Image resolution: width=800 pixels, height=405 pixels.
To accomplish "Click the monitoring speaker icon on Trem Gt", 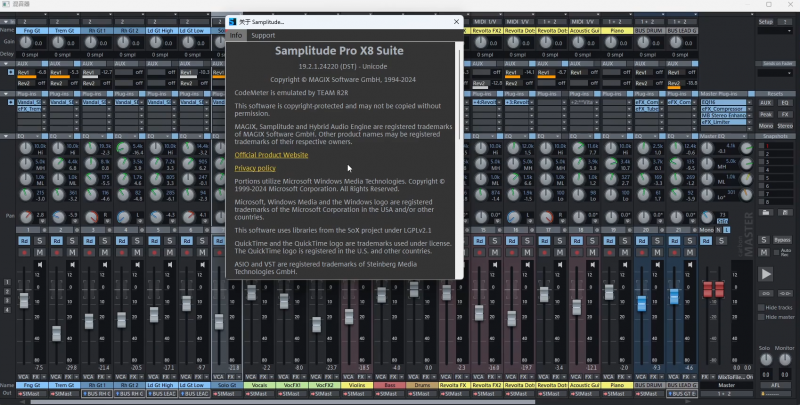I will pyautogui.click(x=72, y=265).
